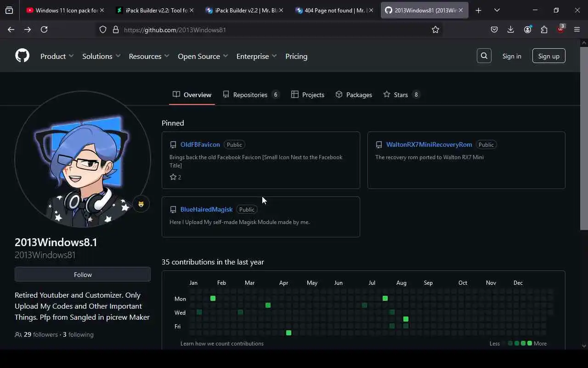This screenshot has height=368, width=588.
Task: Open a new tab with plus icon
Action: 478,10
